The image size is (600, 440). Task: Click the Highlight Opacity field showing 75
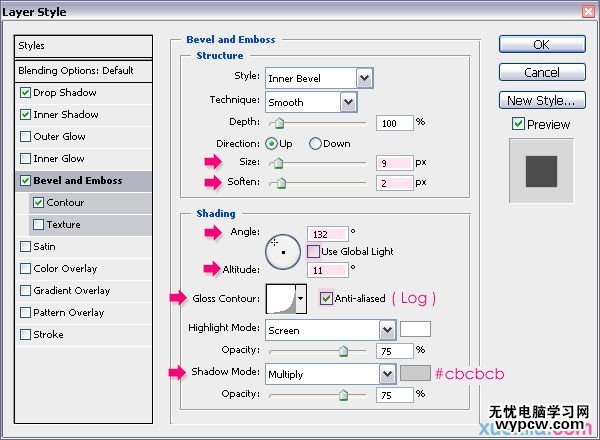395,351
